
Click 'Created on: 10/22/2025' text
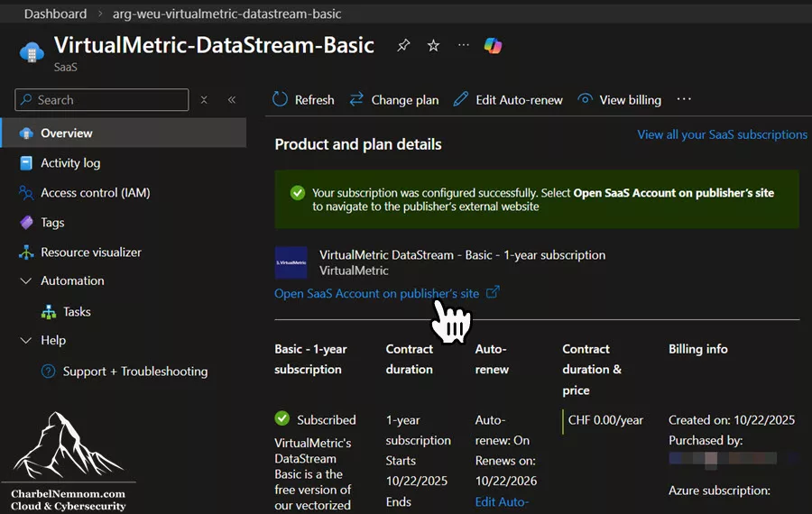pos(731,420)
